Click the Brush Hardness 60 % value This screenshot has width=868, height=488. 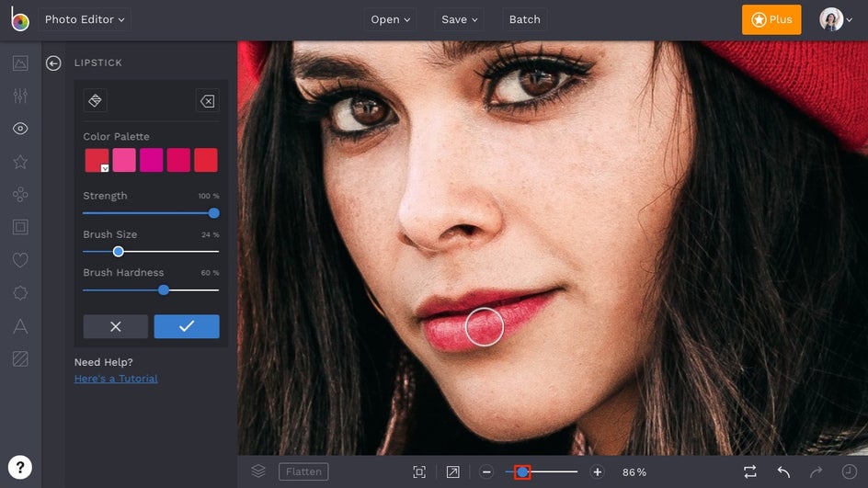(x=210, y=273)
